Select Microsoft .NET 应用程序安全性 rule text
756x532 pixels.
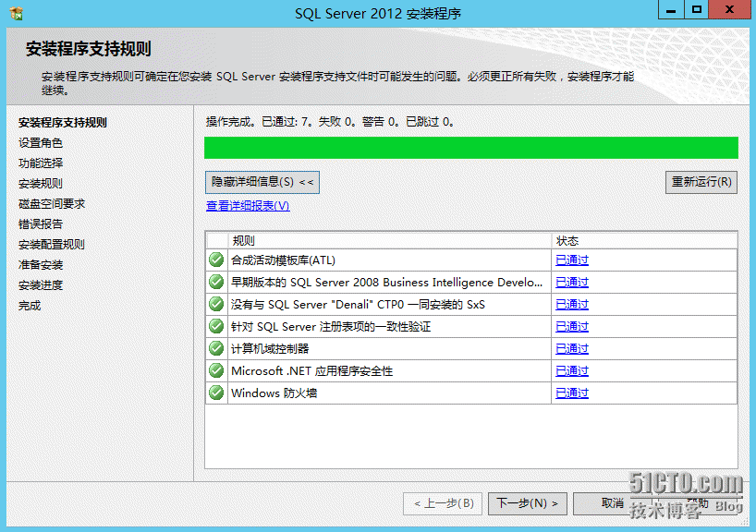[312, 371]
